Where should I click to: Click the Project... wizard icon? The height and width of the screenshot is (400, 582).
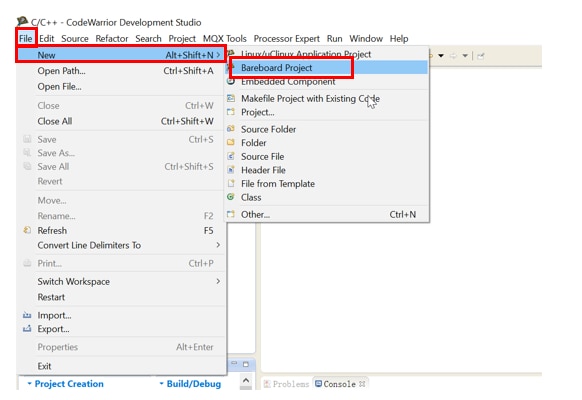pos(231,112)
